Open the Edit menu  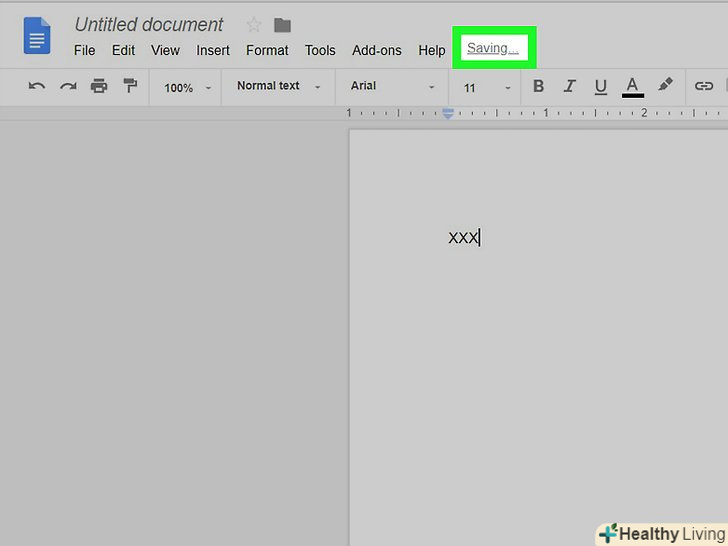click(x=124, y=50)
